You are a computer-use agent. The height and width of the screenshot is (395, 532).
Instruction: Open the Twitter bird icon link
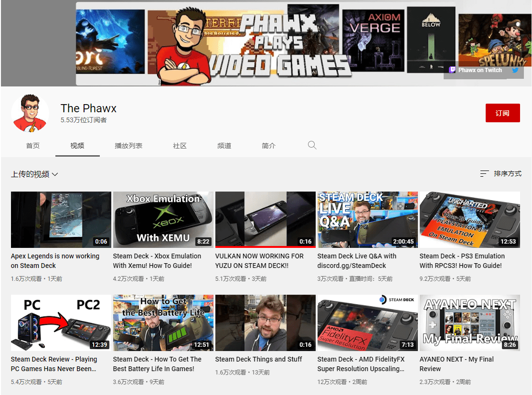[515, 70]
